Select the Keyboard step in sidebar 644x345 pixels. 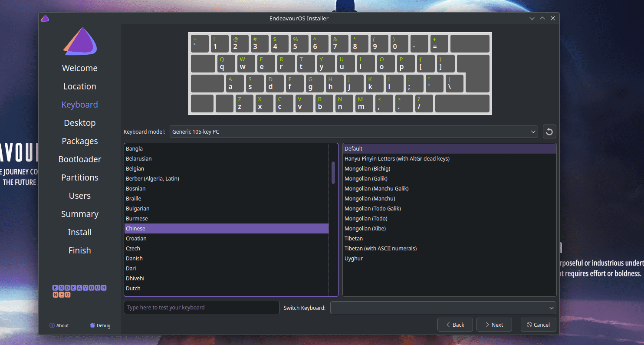pyautogui.click(x=80, y=105)
